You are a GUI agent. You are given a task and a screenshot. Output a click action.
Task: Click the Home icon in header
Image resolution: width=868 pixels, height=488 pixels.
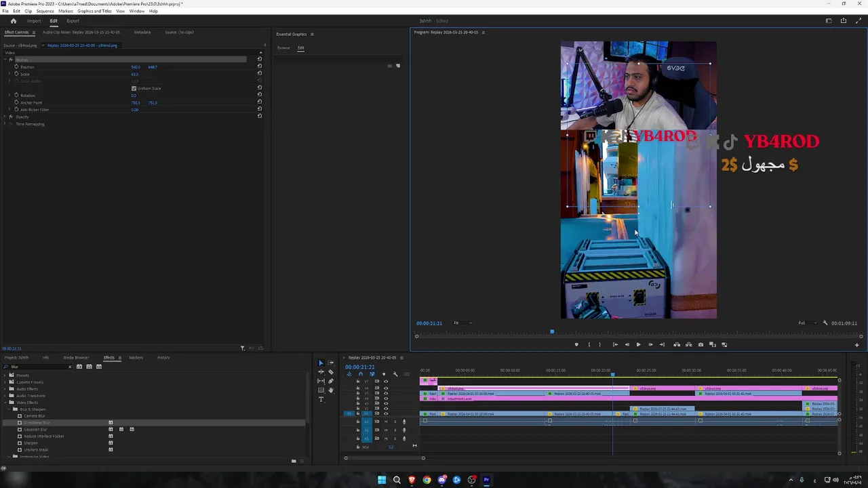tap(13, 21)
